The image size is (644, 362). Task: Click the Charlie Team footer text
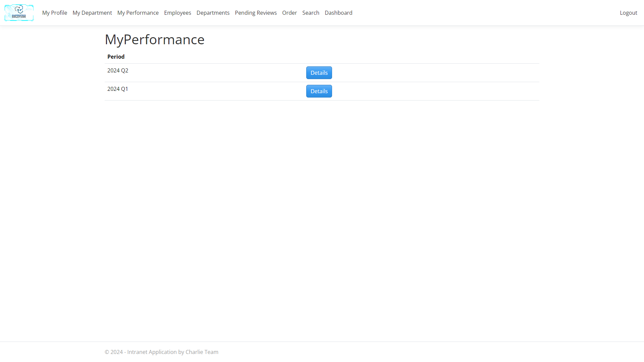point(202,352)
